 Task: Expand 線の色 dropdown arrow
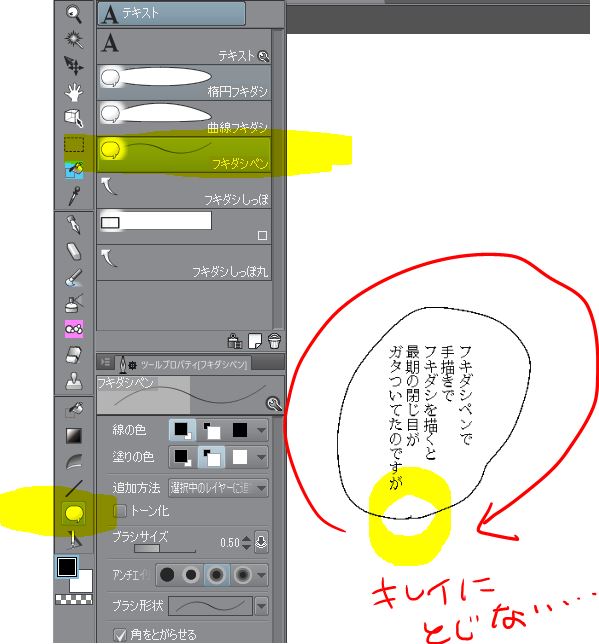tap(261, 430)
